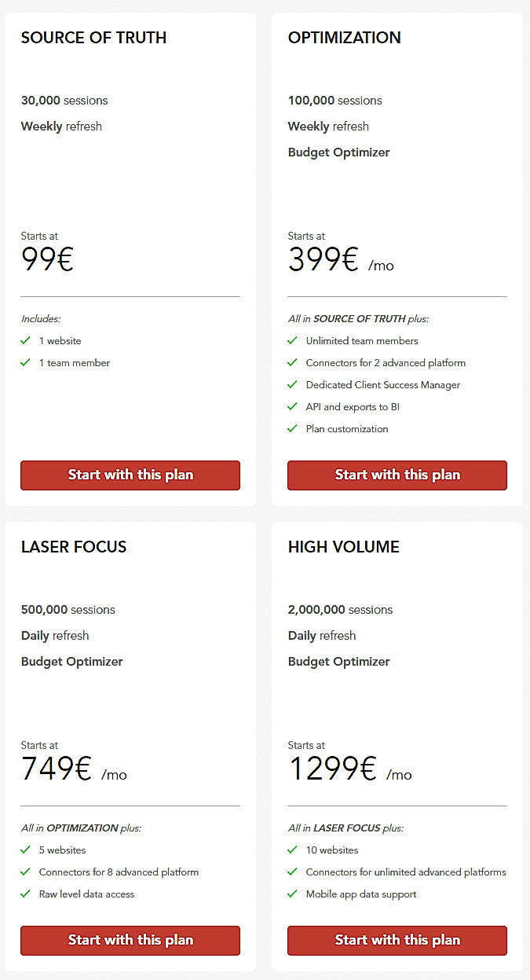Click the checkmark next to Unlimited team members

292,340
